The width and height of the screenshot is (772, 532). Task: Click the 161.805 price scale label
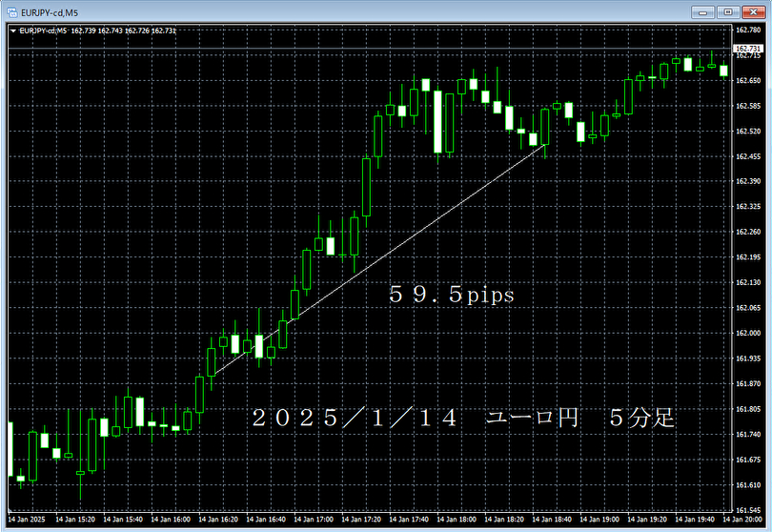748,409
